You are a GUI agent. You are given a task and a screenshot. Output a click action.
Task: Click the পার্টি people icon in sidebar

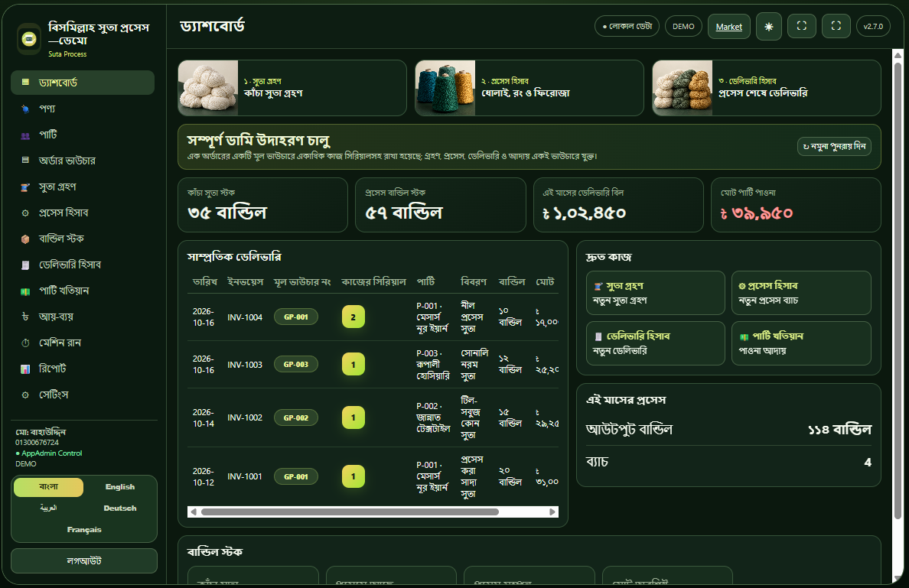25,135
